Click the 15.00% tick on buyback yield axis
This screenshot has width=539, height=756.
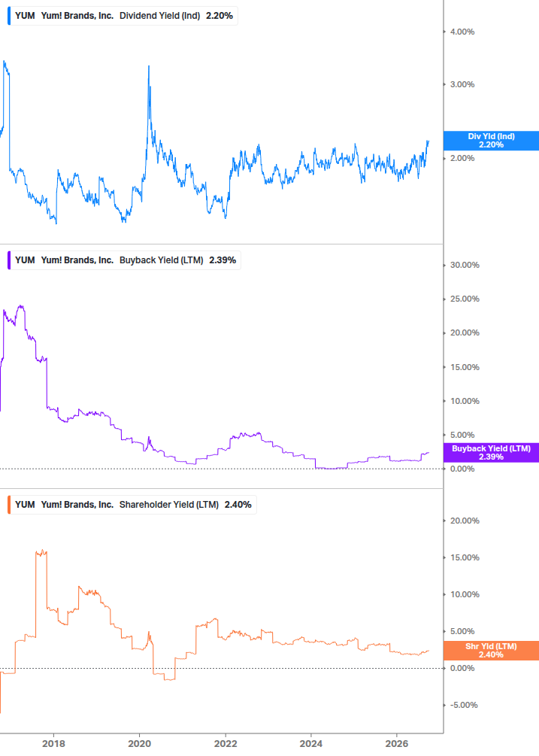465,367
